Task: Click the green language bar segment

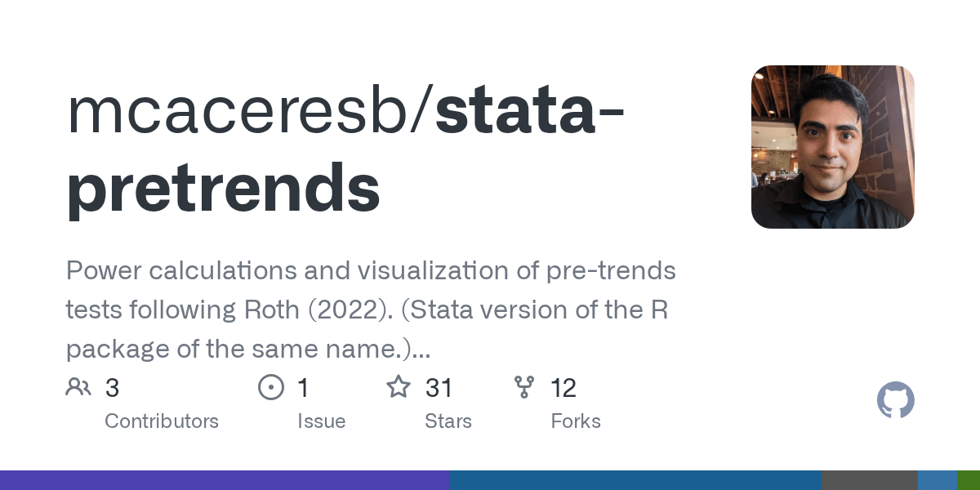Action: 968,480
